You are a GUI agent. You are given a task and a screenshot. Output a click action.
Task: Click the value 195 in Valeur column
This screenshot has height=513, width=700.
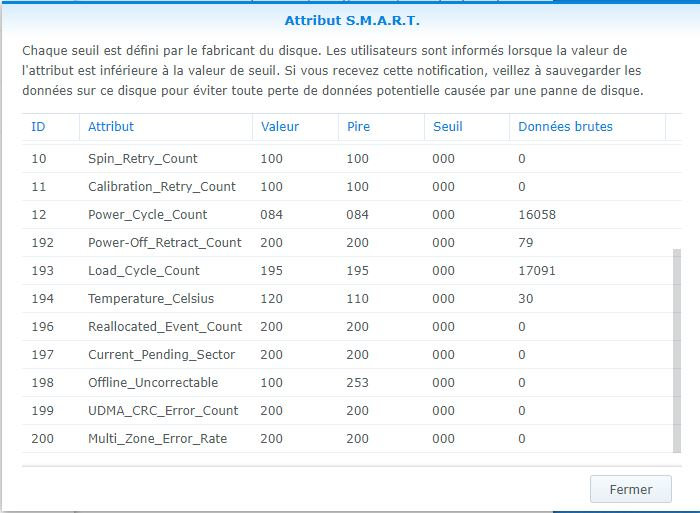click(271, 271)
